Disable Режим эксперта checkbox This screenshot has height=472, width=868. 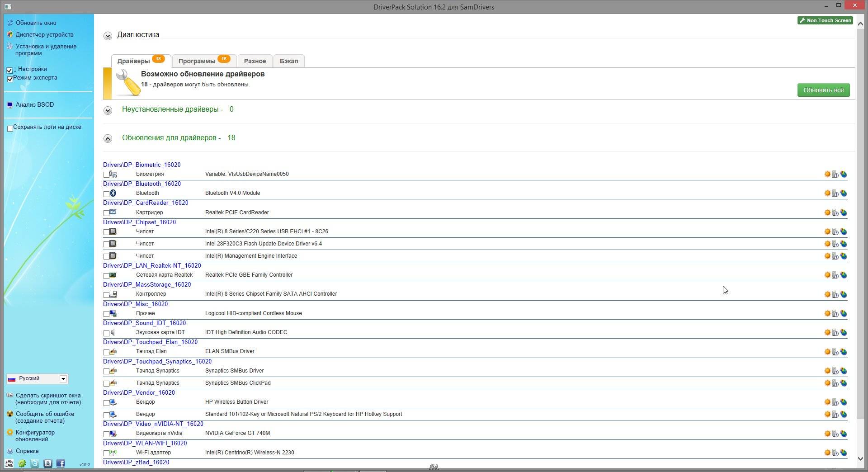coord(10,79)
